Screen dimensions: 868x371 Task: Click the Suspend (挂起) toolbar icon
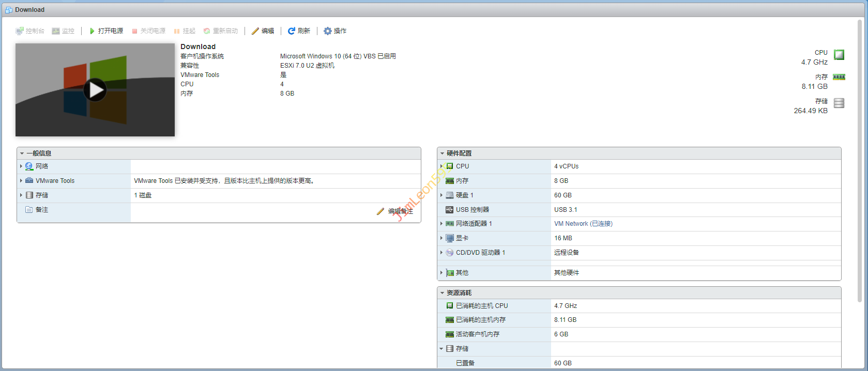tap(177, 31)
